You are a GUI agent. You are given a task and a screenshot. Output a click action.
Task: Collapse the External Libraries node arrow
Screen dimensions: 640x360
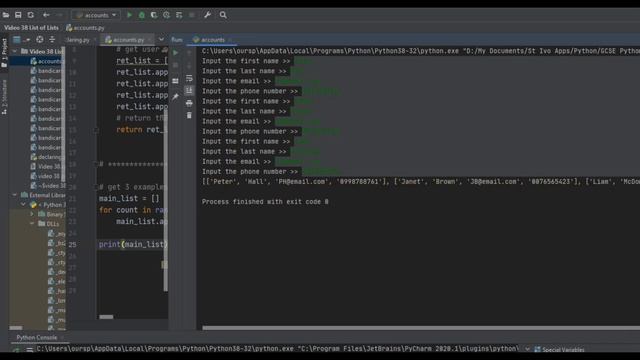15,195
